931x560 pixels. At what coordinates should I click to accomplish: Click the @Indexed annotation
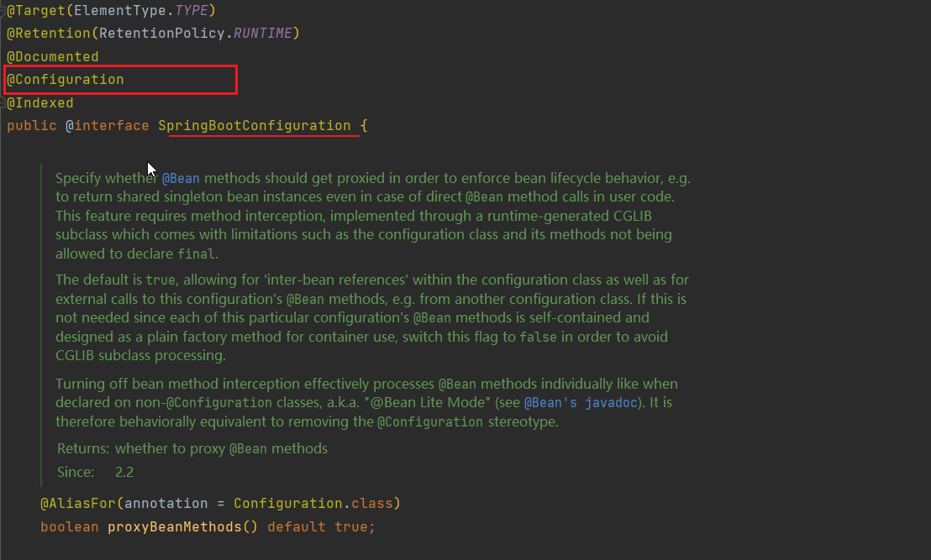tap(39, 103)
